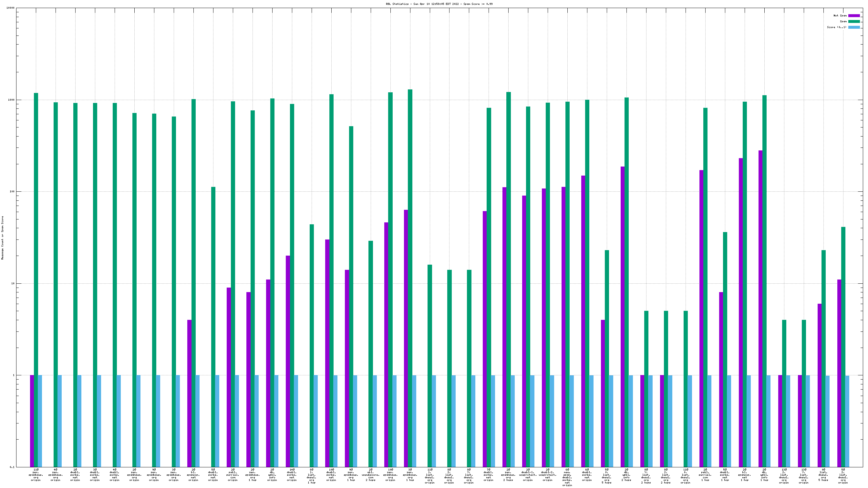868x488 pixels.
Task: Click the 10000 y-axis tick label
Action: pyautogui.click(x=10, y=8)
